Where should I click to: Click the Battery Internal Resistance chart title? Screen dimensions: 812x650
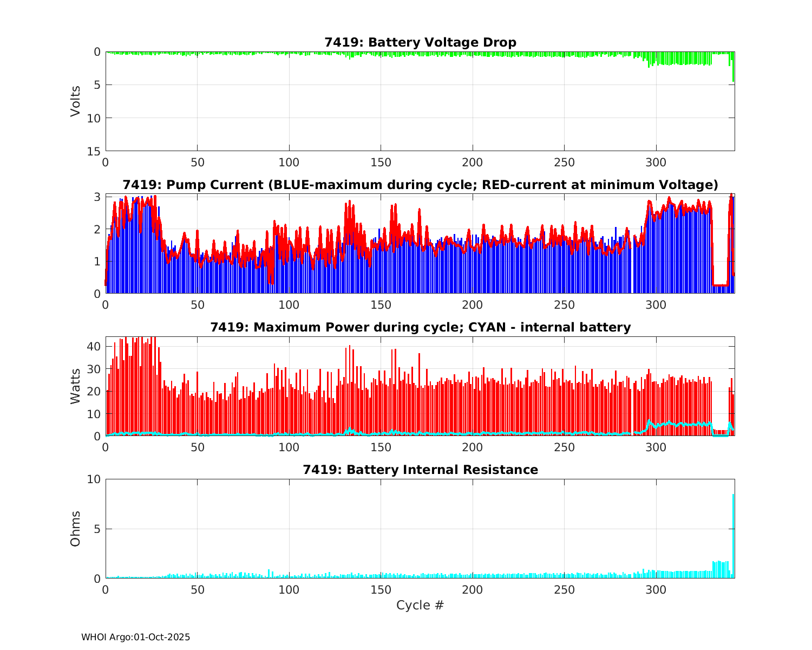coord(420,470)
